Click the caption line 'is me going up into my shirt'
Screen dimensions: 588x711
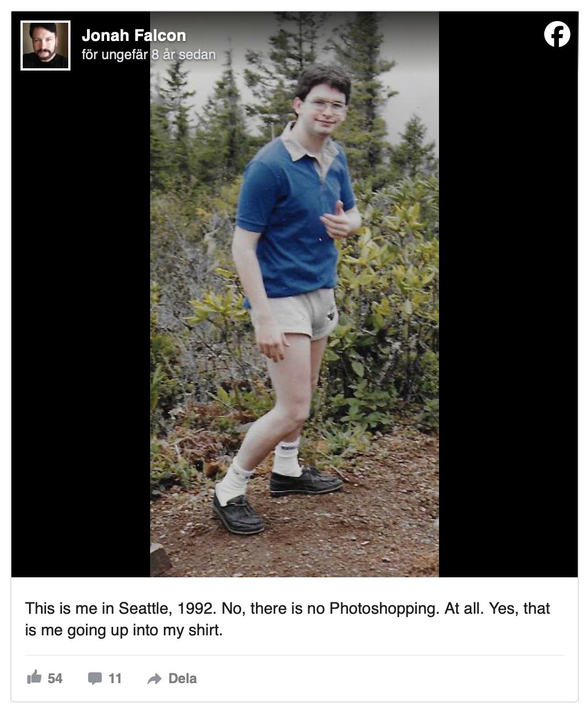[x=123, y=630]
